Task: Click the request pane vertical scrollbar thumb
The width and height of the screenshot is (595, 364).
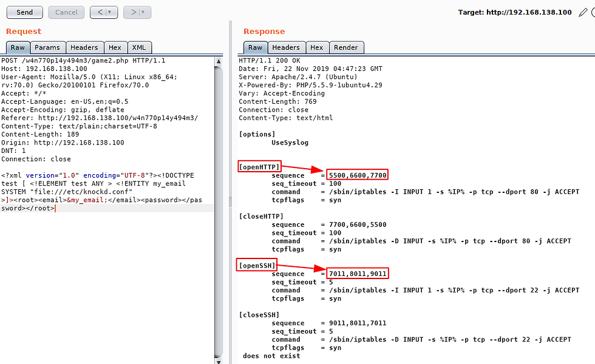Action: coord(218,212)
